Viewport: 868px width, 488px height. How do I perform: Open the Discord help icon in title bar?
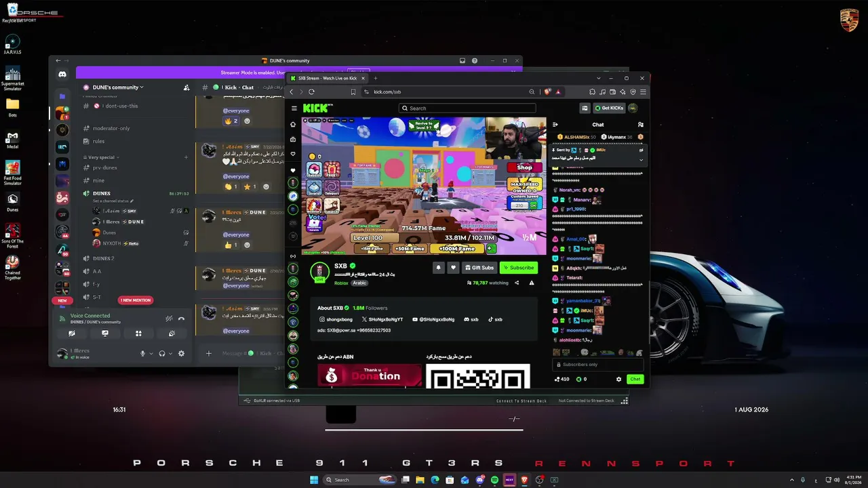tap(475, 60)
